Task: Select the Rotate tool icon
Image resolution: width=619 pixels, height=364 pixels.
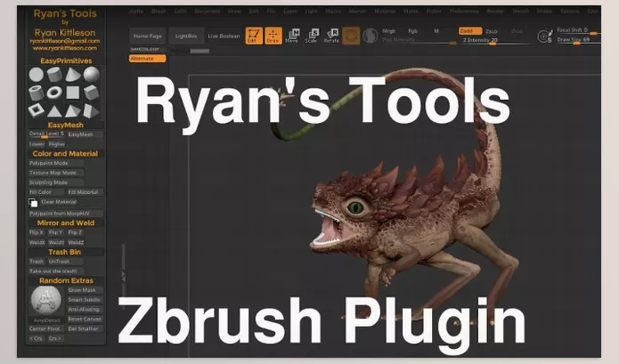Action: (331, 36)
